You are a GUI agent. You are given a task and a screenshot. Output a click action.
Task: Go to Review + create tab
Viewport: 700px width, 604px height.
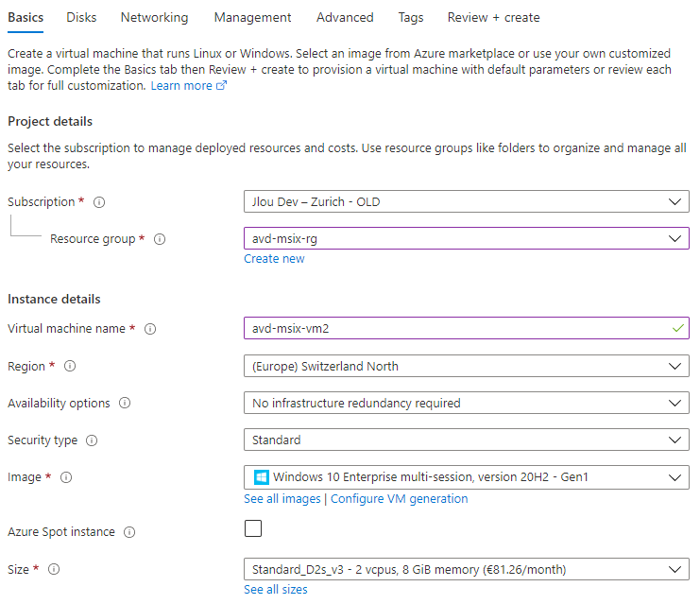click(494, 17)
